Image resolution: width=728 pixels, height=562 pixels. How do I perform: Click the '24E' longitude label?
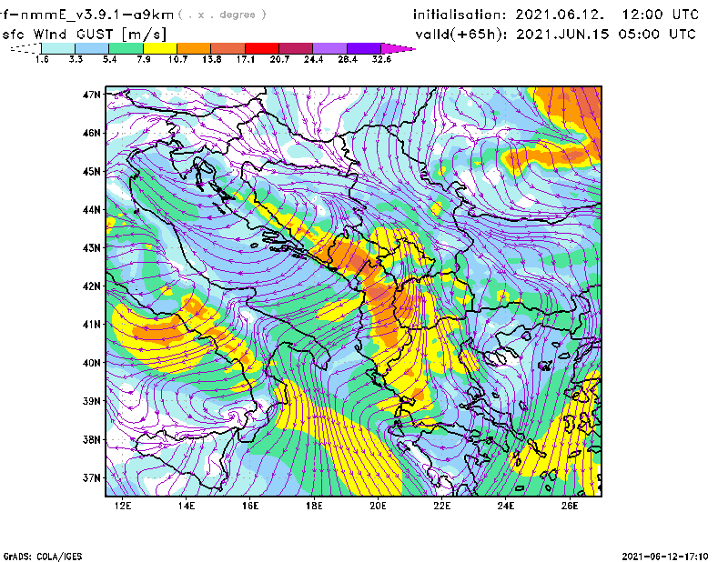pyautogui.click(x=506, y=506)
